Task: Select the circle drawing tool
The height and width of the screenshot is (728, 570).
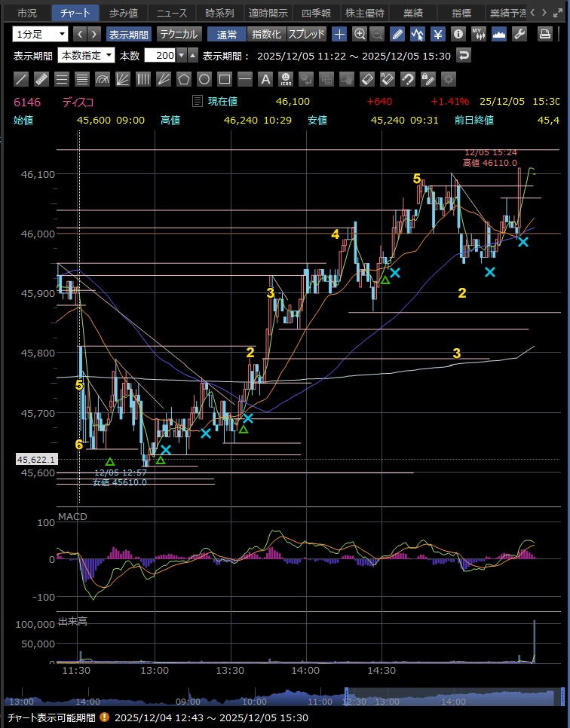Action: (x=204, y=78)
